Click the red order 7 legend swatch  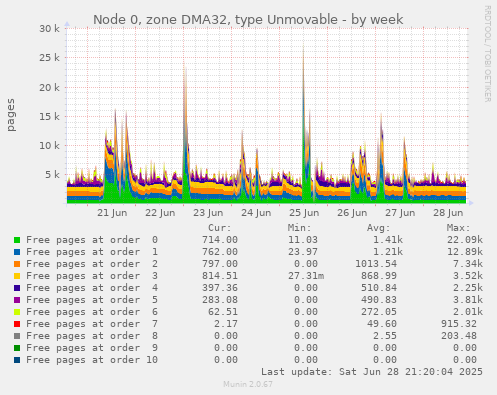point(17,324)
